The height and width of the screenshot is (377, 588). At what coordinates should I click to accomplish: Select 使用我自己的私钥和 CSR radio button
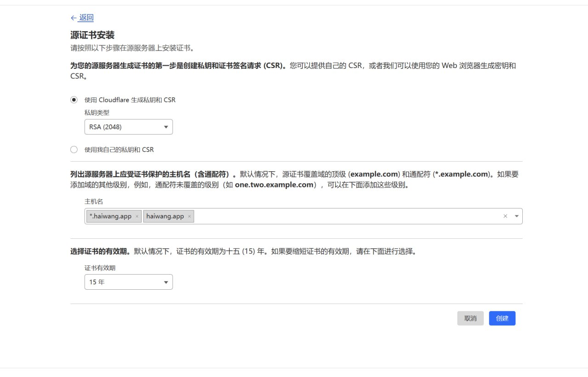[x=74, y=149]
